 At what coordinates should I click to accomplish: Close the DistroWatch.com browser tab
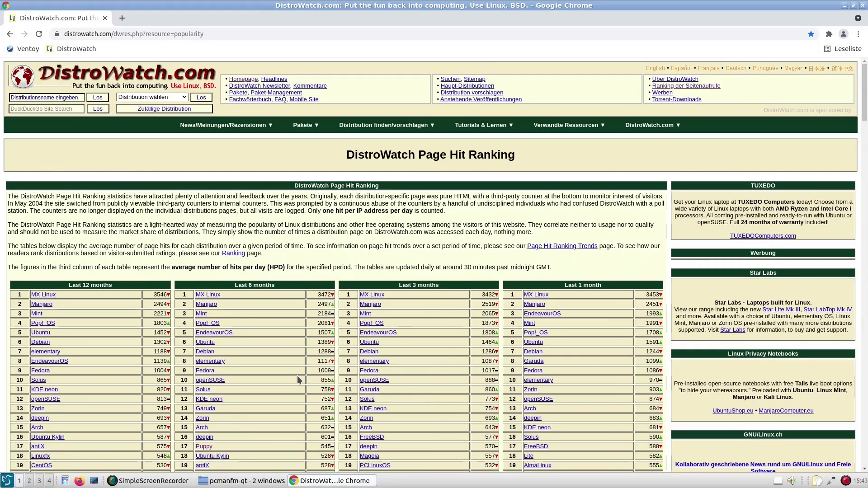(105, 18)
